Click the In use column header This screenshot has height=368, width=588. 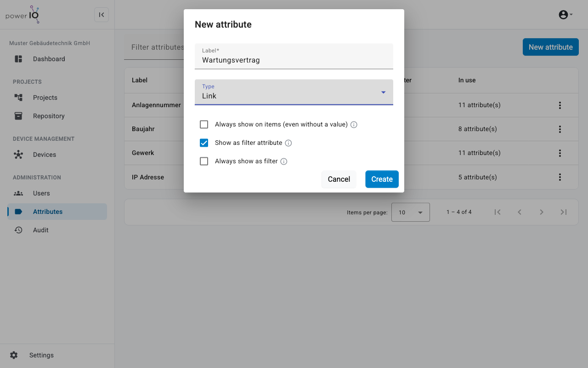click(467, 80)
